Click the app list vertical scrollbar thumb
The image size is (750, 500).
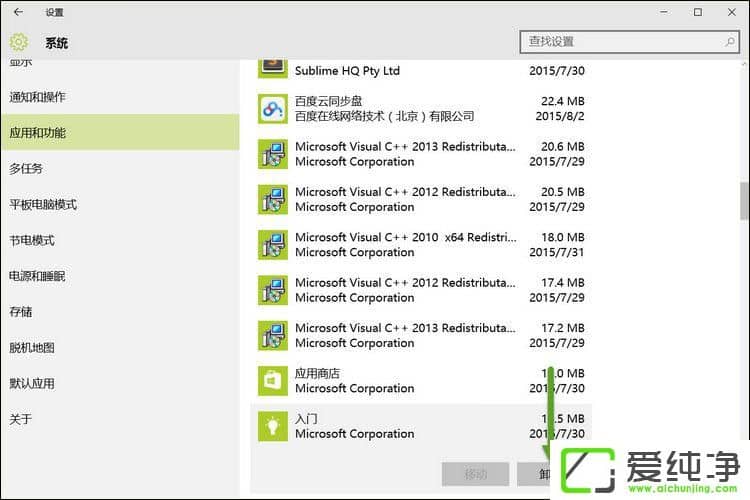click(744, 201)
